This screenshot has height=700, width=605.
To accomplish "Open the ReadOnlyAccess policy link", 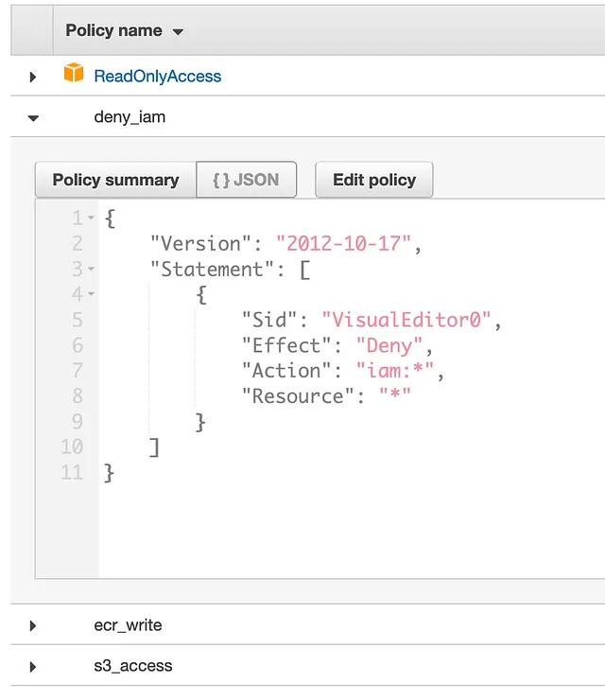I will [158, 77].
